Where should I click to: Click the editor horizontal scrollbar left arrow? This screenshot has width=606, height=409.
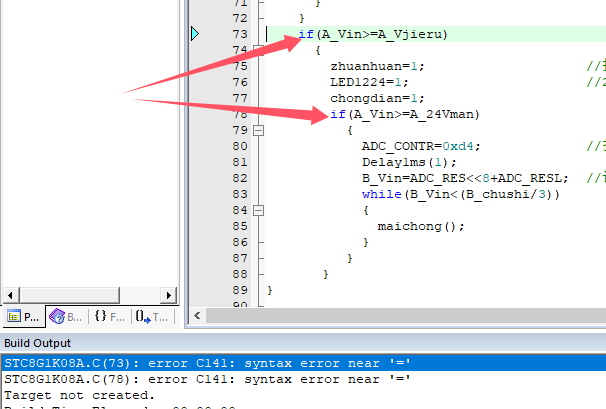pyautogui.click(x=197, y=315)
